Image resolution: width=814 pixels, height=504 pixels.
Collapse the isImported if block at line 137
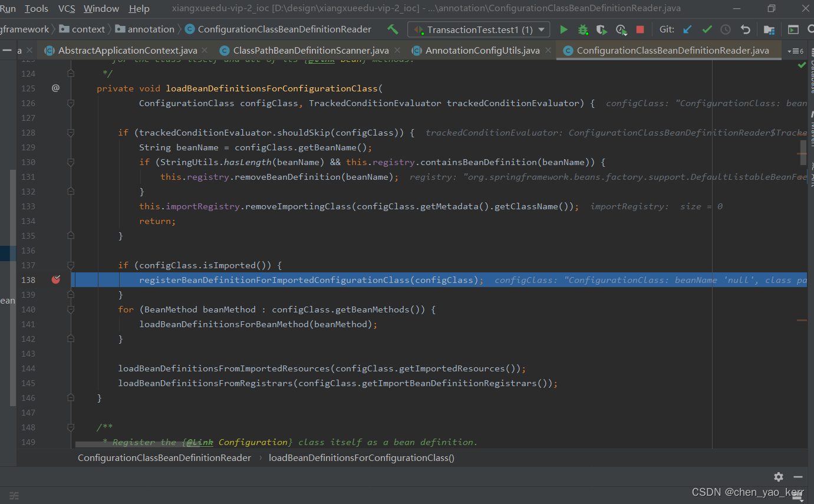point(71,265)
